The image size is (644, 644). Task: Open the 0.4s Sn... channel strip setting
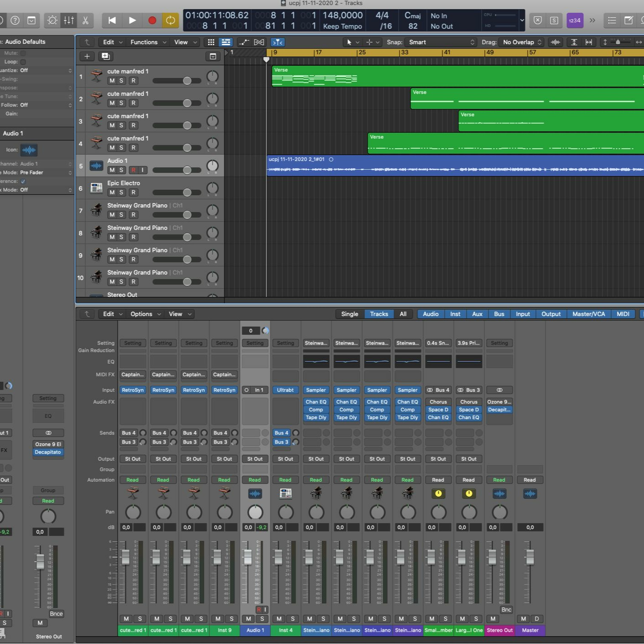pyautogui.click(x=438, y=343)
